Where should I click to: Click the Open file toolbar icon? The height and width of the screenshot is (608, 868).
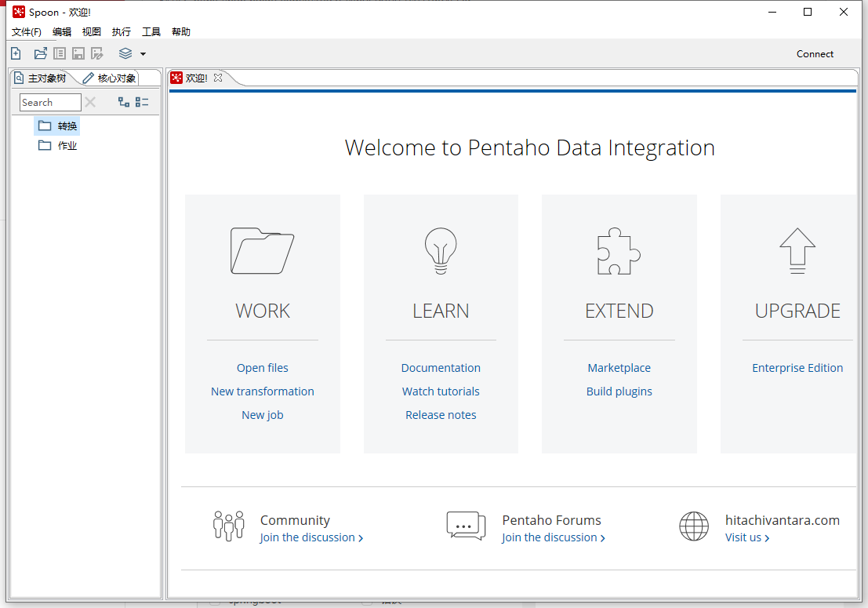tap(40, 53)
